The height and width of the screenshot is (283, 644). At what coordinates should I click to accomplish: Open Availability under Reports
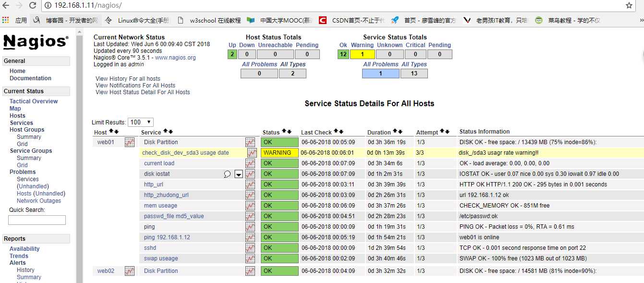(24, 249)
